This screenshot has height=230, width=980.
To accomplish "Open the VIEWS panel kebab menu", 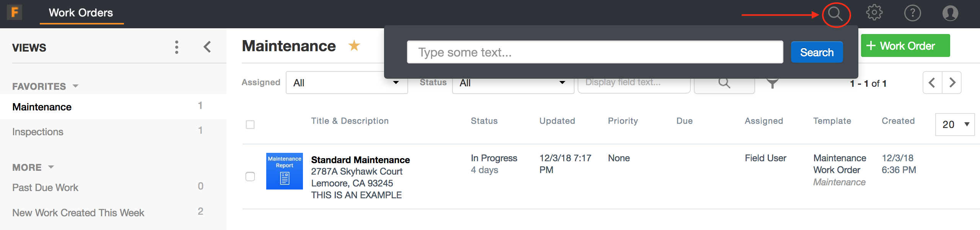I will click(x=176, y=47).
